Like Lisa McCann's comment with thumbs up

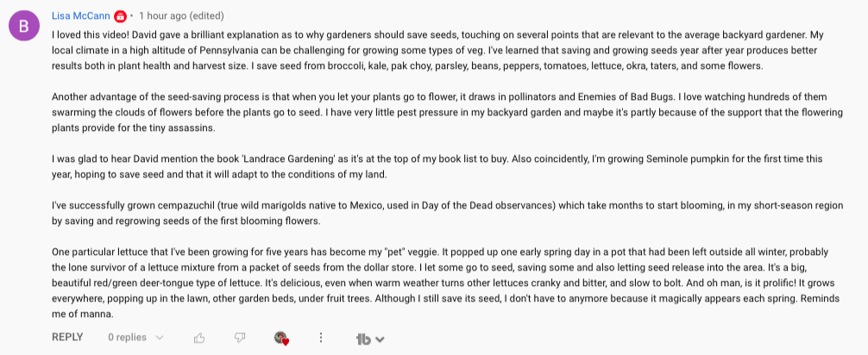point(200,338)
